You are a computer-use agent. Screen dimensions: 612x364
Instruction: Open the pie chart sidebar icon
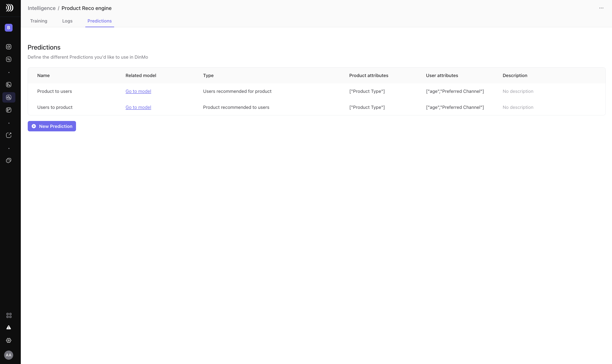click(9, 47)
